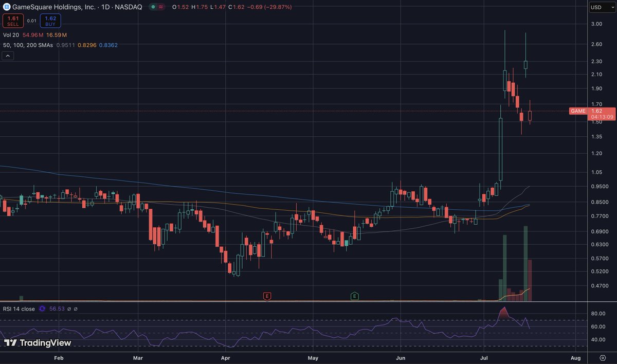Click the 40.00 RSI scale label

click(597, 340)
